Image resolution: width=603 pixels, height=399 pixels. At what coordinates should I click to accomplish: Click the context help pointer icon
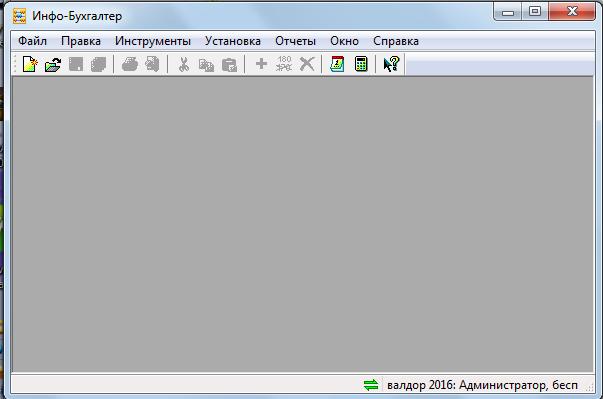click(x=391, y=64)
